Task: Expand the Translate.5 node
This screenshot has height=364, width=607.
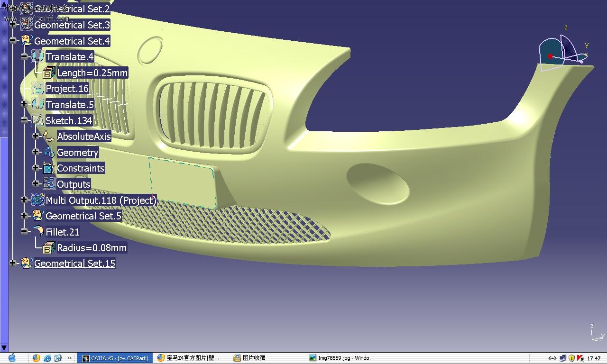Action: 24,104
